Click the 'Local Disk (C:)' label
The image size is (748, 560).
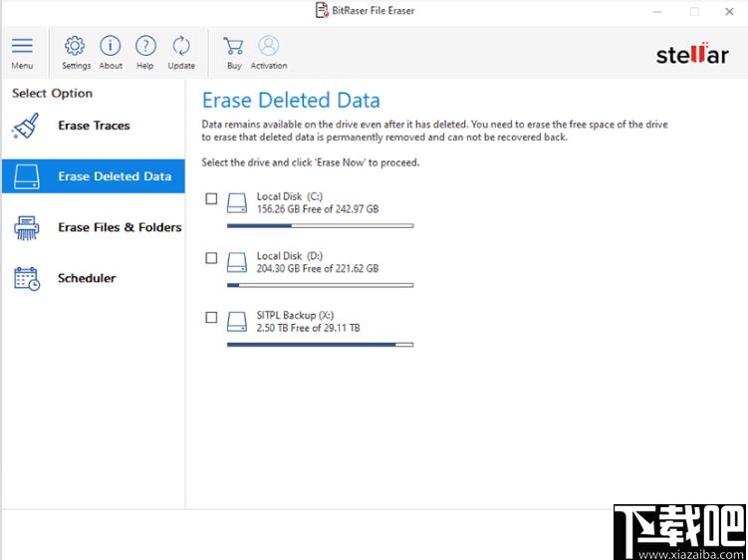point(290,196)
